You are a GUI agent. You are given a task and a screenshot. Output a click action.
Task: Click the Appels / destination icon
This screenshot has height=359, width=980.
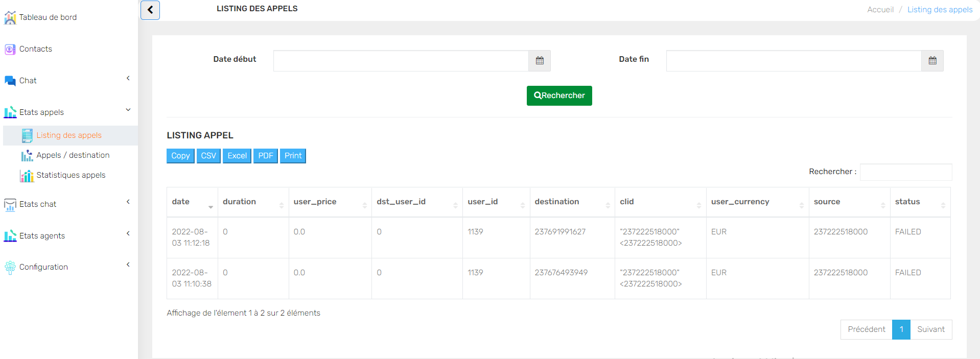(27, 156)
